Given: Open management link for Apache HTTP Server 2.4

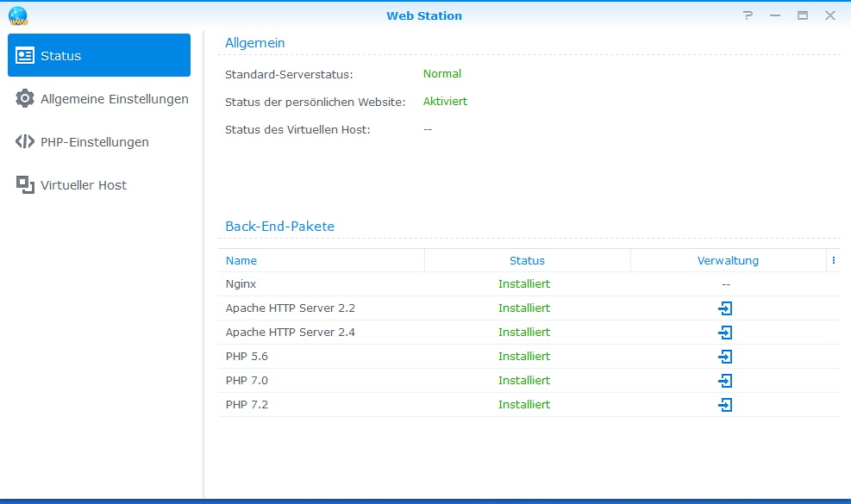Looking at the screenshot, I should (x=725, y=333).
